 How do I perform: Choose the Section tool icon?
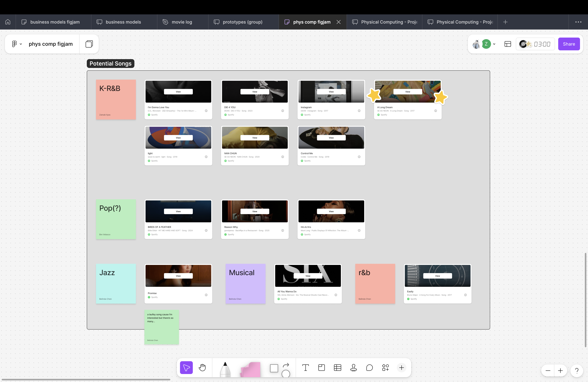pyautogui.click(x=321, y=367)
